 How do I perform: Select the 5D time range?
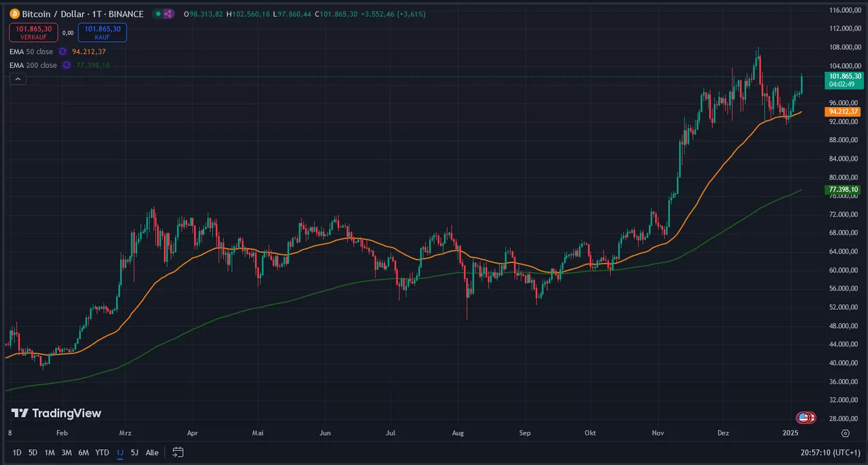click(x=33, y=452)
